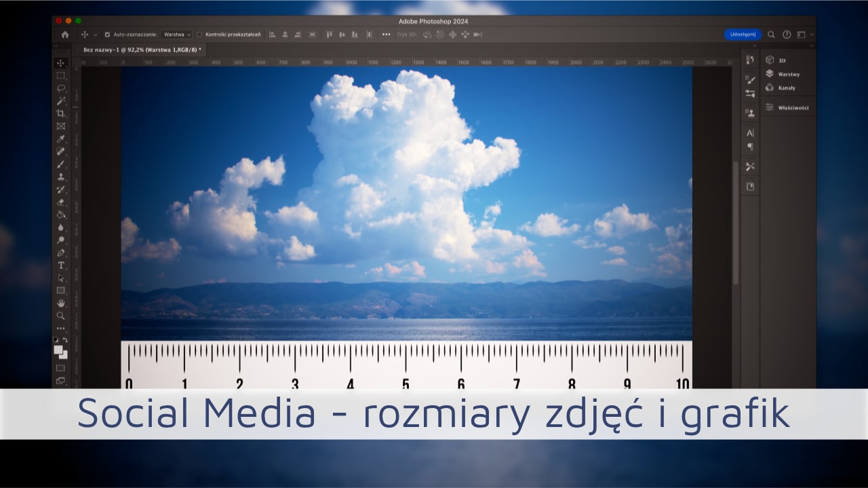
Task: Select the Horizontal Type tool
Action: 61,265
